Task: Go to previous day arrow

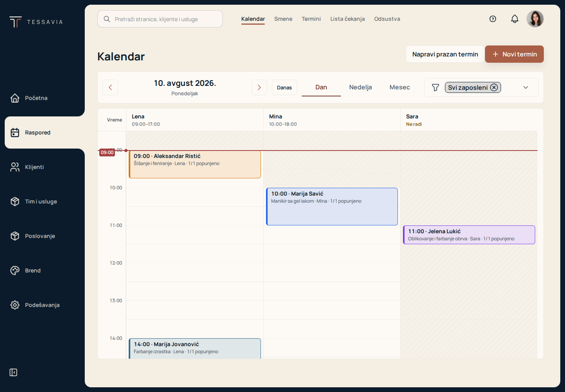Action: [x=110, y=87]
